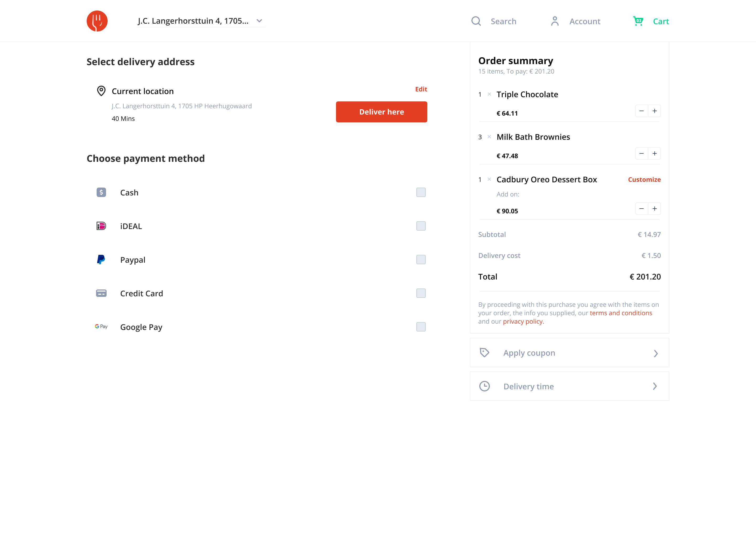The height and width of the screenshot is (538, 756).
Task: Click the iDEAL logo icon
Action: (101, 226)
